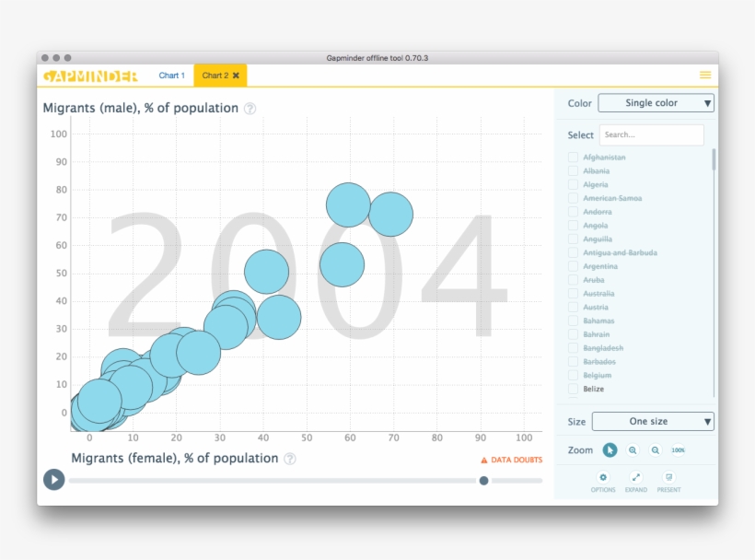755x560 pixels.
Task: Close the Chart 2 tab
Action: coord(236,76)
